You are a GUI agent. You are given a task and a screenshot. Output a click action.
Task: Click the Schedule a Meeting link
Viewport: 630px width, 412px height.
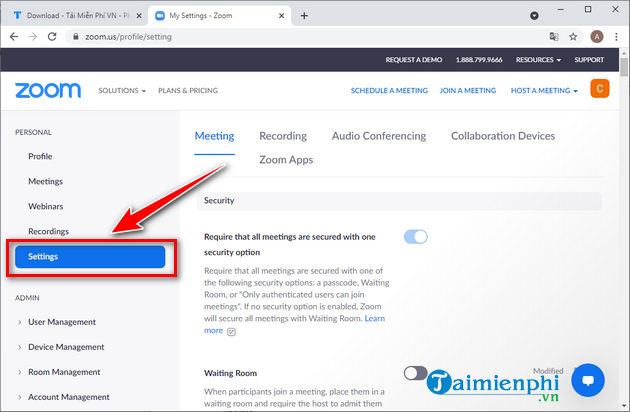[389, 91]
